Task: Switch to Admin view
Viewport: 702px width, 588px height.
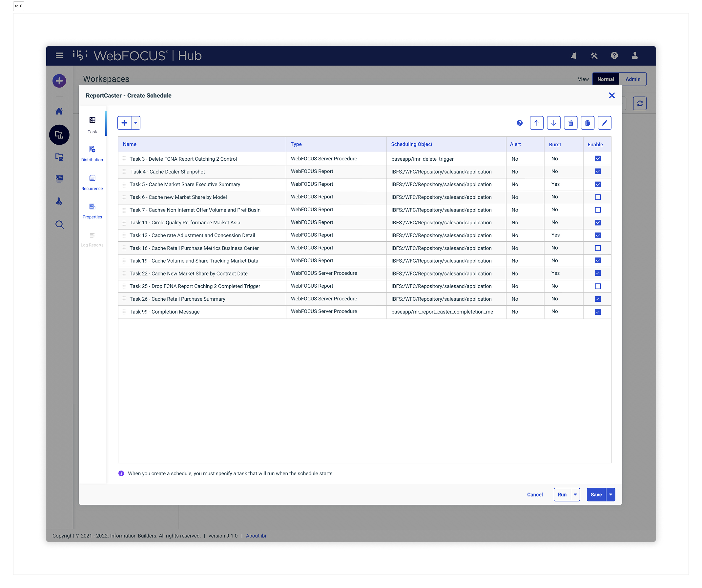Action: tap(633, 79)
